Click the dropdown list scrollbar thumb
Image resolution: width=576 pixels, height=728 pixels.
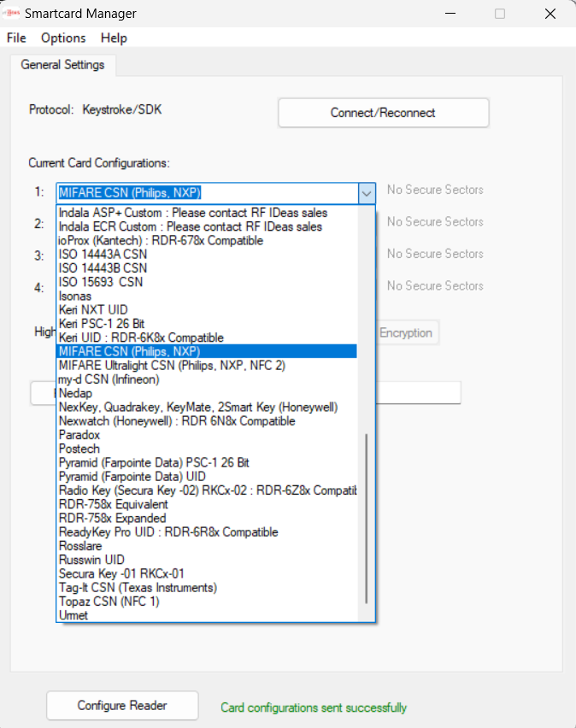pyautogui.click(x=367, y=518)
